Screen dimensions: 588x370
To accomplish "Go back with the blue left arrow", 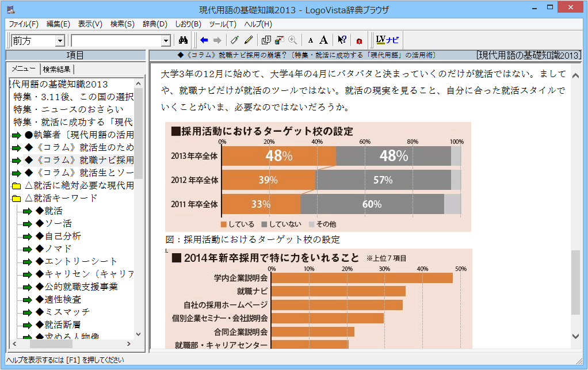I will pos(204,40).
